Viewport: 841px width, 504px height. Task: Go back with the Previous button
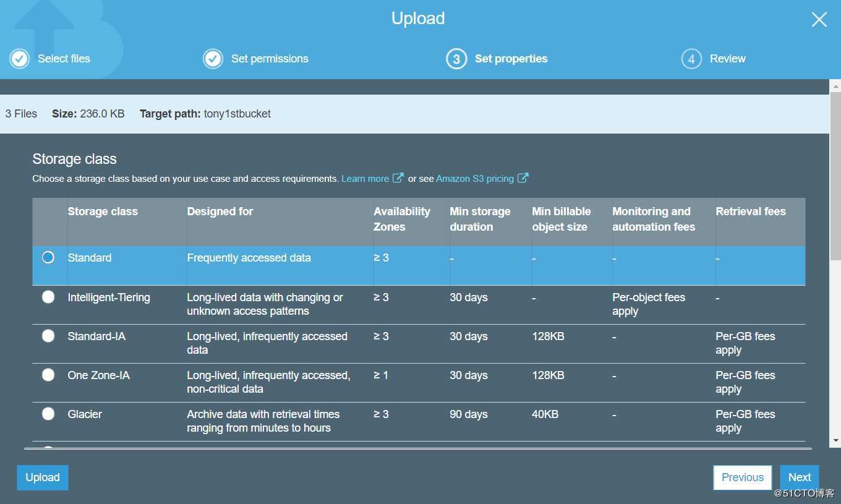pos(743,477)
